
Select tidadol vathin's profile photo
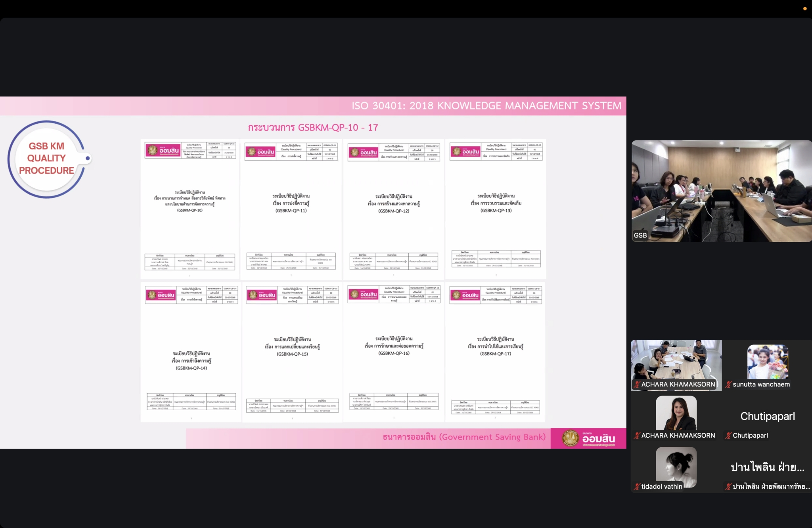(676, 464)
